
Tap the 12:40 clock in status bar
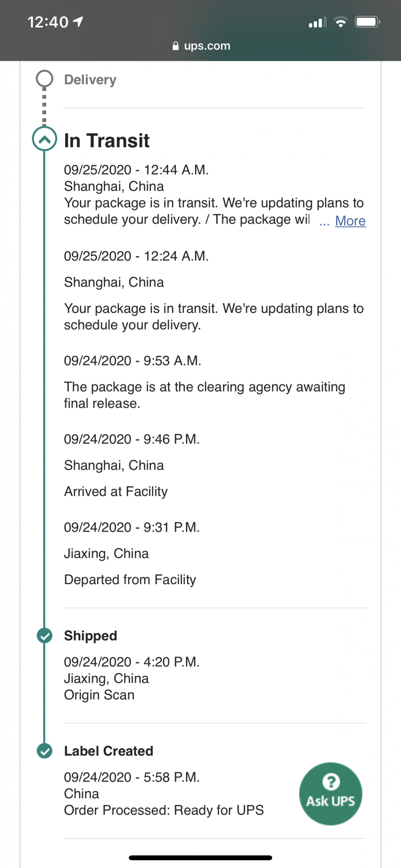pos(48,22)
